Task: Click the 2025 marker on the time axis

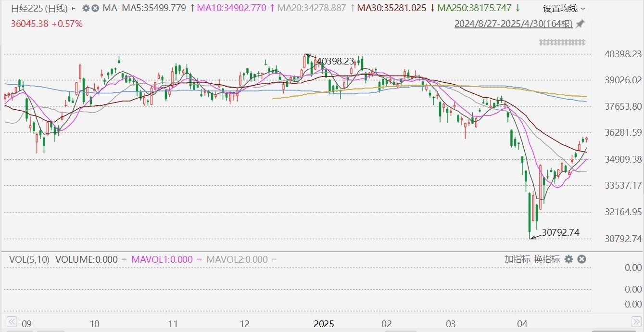Action: coord(324,323)
